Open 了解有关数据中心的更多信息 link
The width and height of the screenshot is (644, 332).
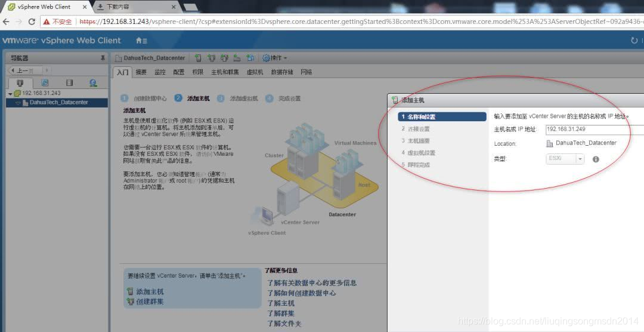point(312,283)
